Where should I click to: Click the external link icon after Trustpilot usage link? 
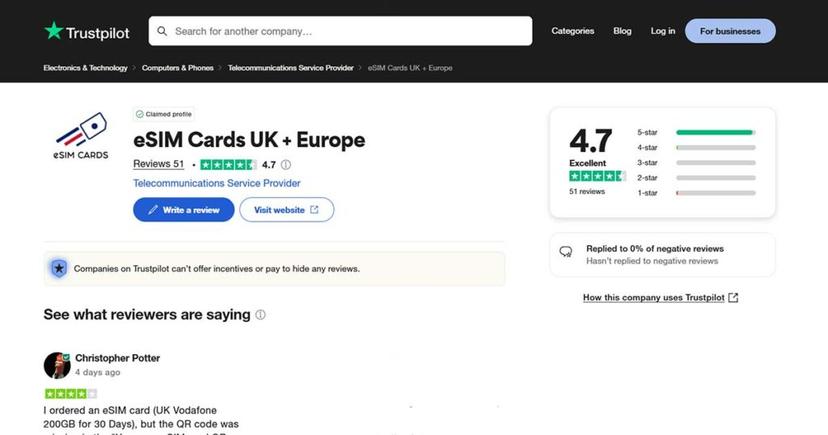733,297
